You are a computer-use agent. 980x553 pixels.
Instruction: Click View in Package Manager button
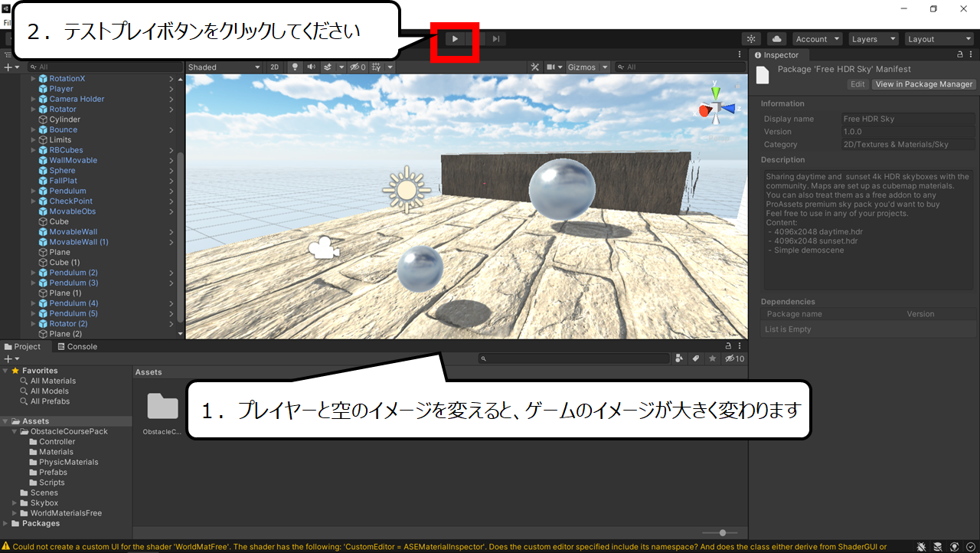(923, 84)
